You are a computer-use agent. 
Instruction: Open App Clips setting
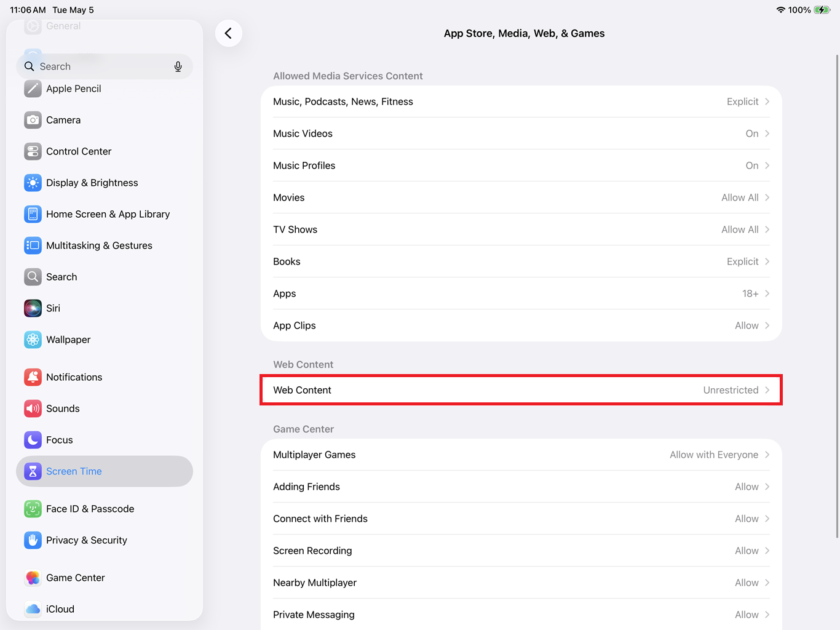tap(521, 325)
